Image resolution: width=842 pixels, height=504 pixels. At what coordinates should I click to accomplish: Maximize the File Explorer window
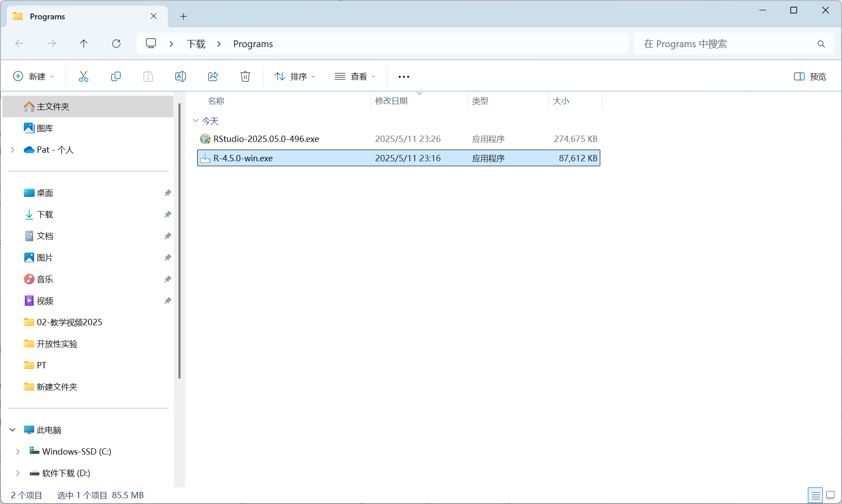click(x=794, y=10)
